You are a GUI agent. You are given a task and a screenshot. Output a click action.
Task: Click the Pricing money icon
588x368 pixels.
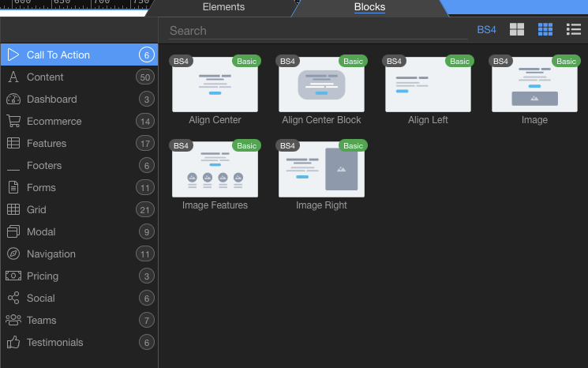[13, 276]
